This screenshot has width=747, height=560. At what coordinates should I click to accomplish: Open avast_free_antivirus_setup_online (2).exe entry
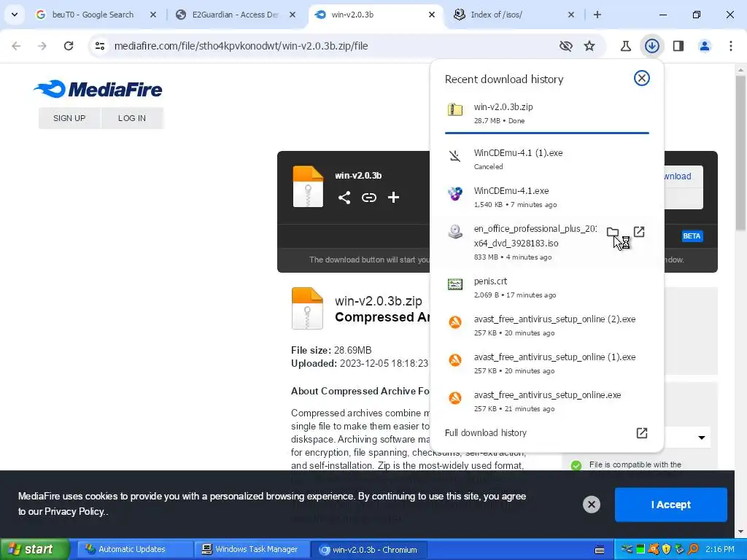[547, 325]
